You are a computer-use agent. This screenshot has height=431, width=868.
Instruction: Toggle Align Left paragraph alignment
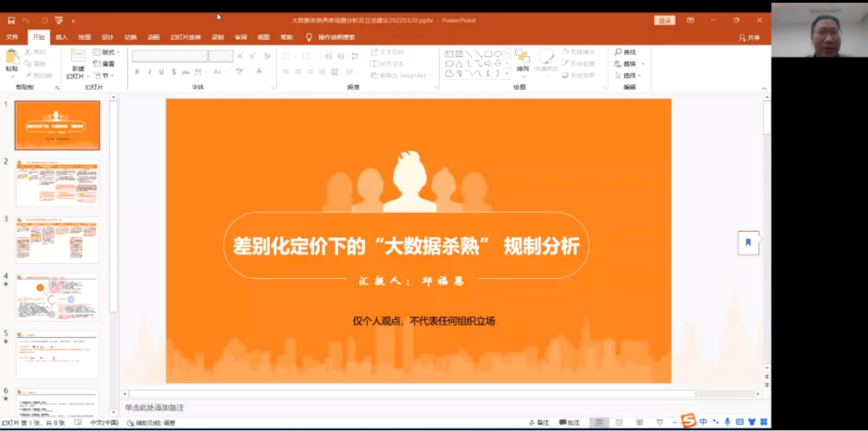pos(286,72)
